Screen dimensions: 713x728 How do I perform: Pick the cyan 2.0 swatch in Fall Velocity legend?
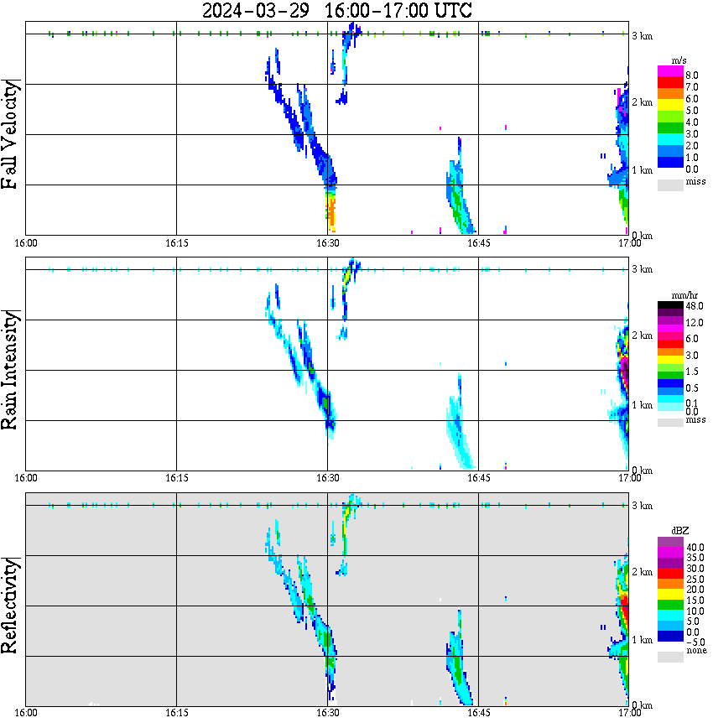point(670,139)
